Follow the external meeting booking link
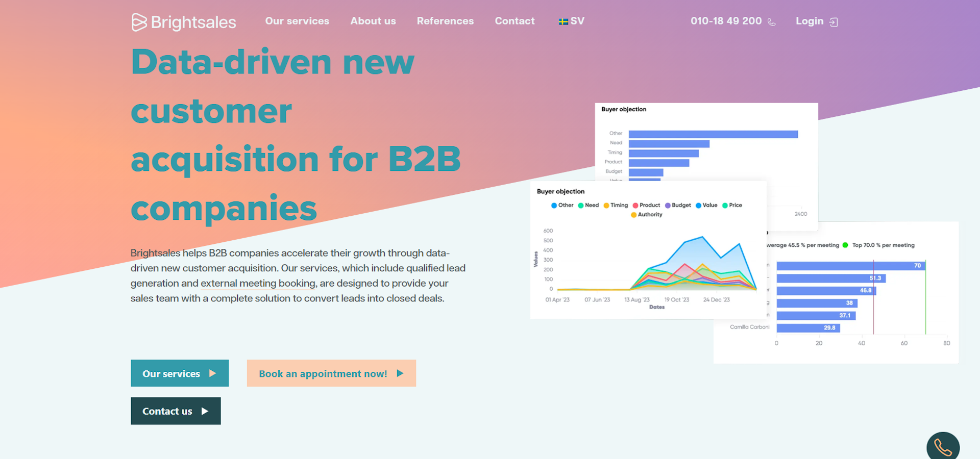The height and width of the screenshot is (459, 980). 258,283
